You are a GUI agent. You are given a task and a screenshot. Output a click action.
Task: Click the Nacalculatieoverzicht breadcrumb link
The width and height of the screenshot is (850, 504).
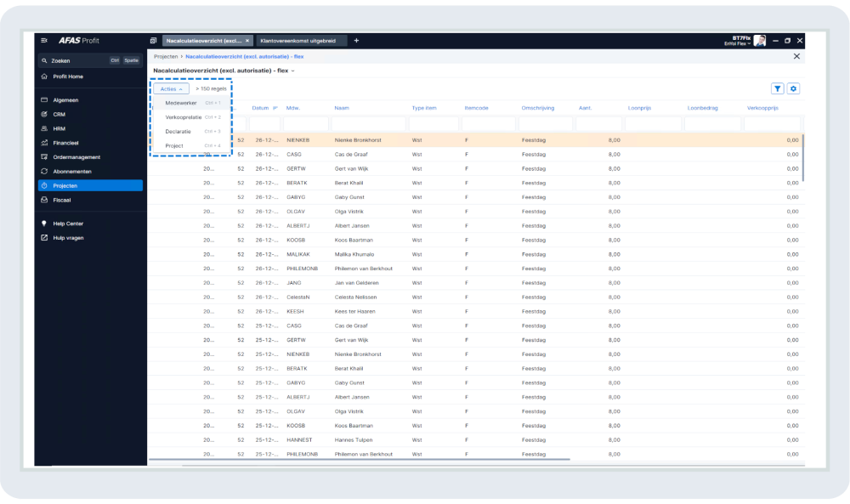click(245, 56)
